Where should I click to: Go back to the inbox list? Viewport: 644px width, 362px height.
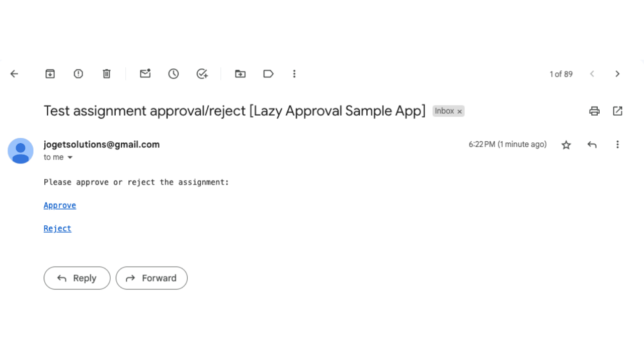[x=14, y=74]
